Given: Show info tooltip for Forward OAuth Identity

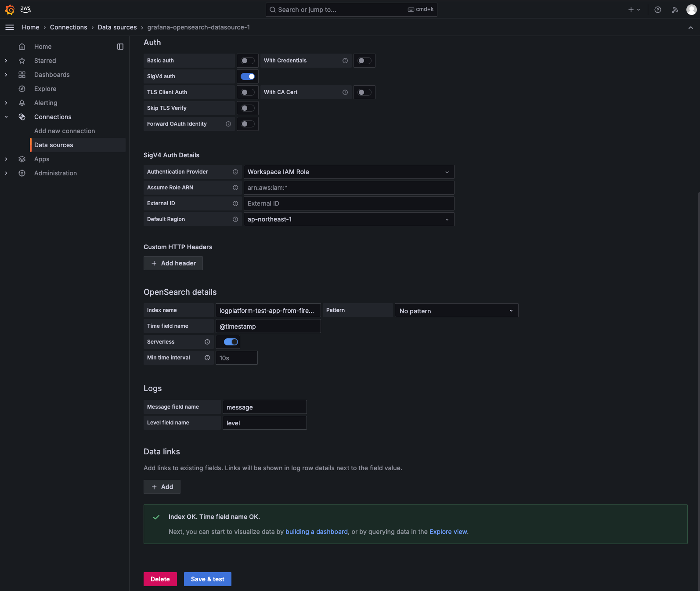Looking at the screenshot, I should click(x=228, y=124).
